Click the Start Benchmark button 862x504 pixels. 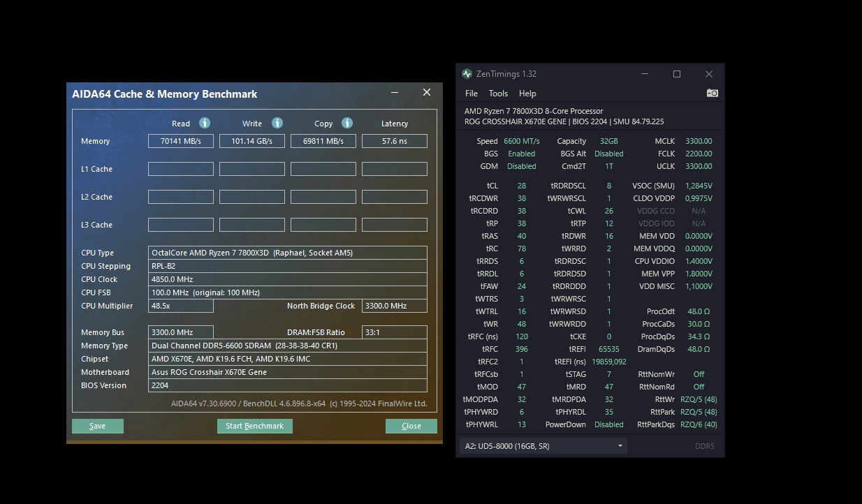pyautogui.click(x=254, y=426)
